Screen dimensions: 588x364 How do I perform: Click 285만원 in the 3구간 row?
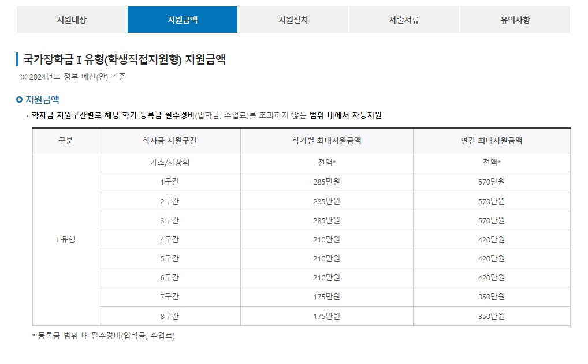(326, 220)
